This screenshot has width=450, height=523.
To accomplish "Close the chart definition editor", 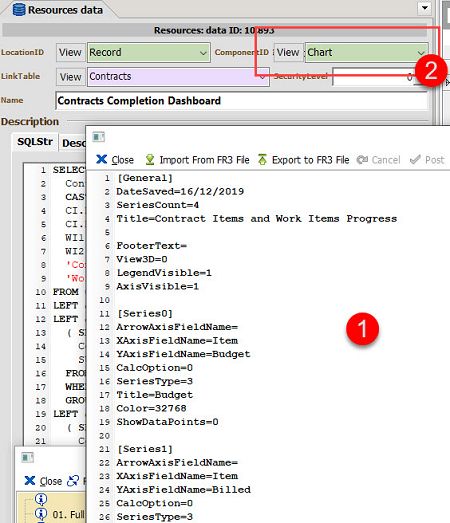I will [115, 160].
